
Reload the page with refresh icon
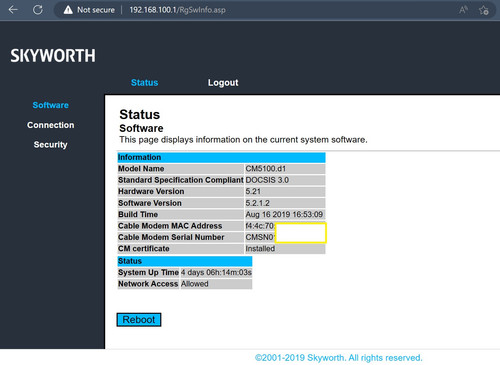coord(38,10)
